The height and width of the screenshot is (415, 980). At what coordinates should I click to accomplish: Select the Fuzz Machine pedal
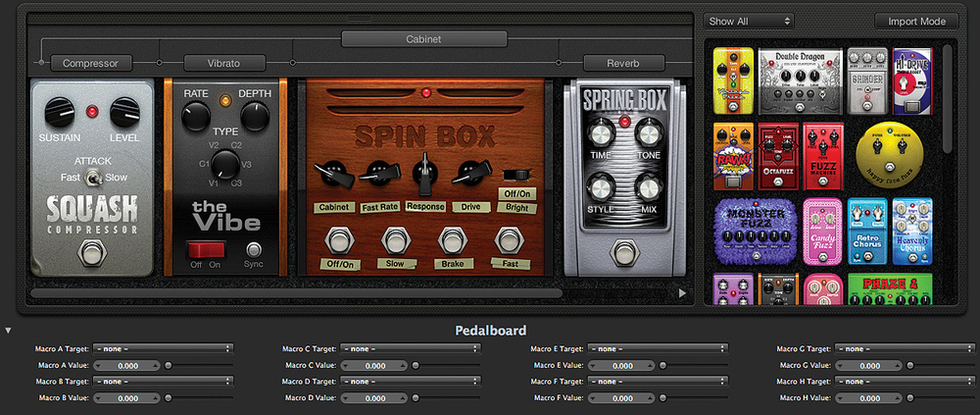click(x=822, y=157)
